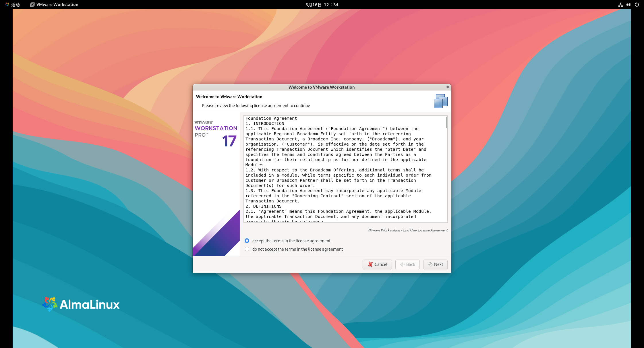Image resolution: width=644 pixels, height=348 pixels.
Task: Click the '2. DEFINITIONS' heading in license
Action: click(x=264, y=206)
